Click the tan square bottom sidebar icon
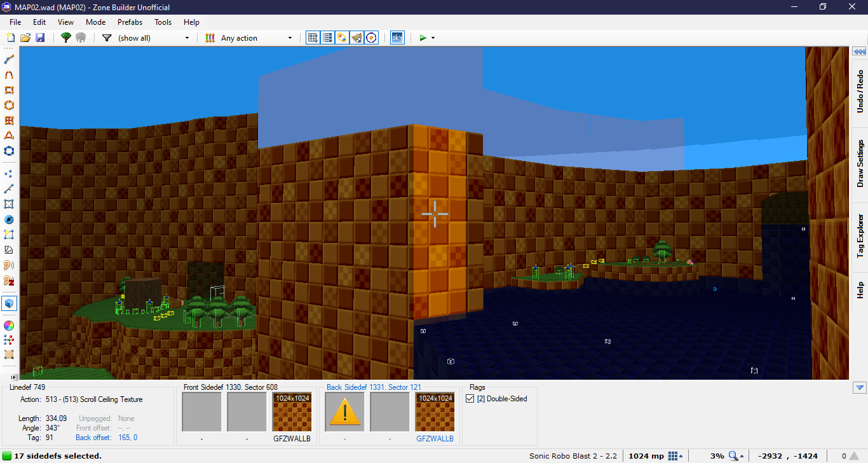The image size is (868, 463). click(x=9, y=355)
